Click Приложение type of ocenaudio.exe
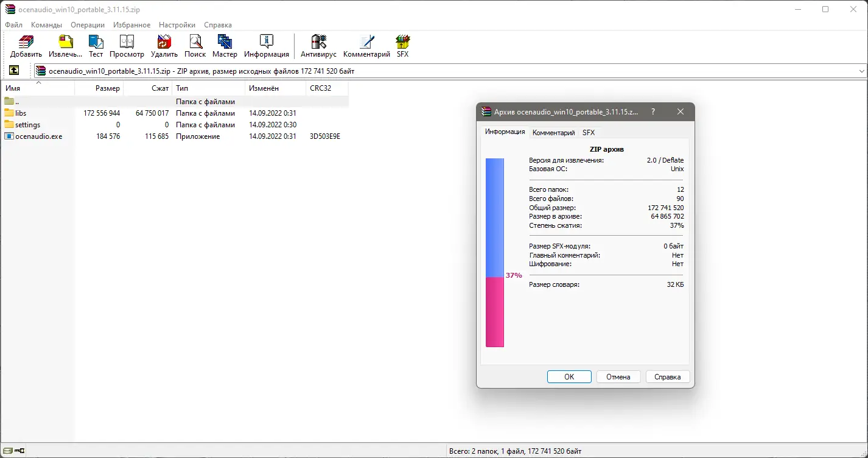Image resolution: width=868 pixels, height=458 pixels. coord(198,136)
